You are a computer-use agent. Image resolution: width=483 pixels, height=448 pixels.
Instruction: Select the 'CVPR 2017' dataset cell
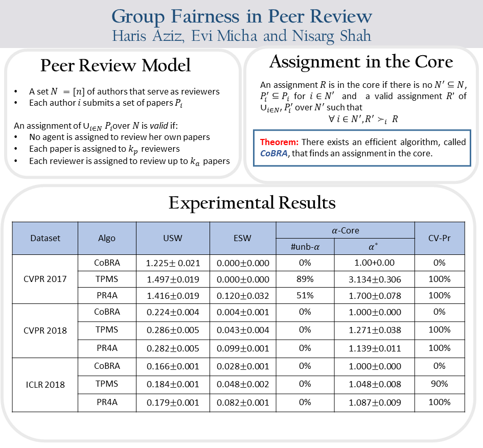tap(45, 279)
